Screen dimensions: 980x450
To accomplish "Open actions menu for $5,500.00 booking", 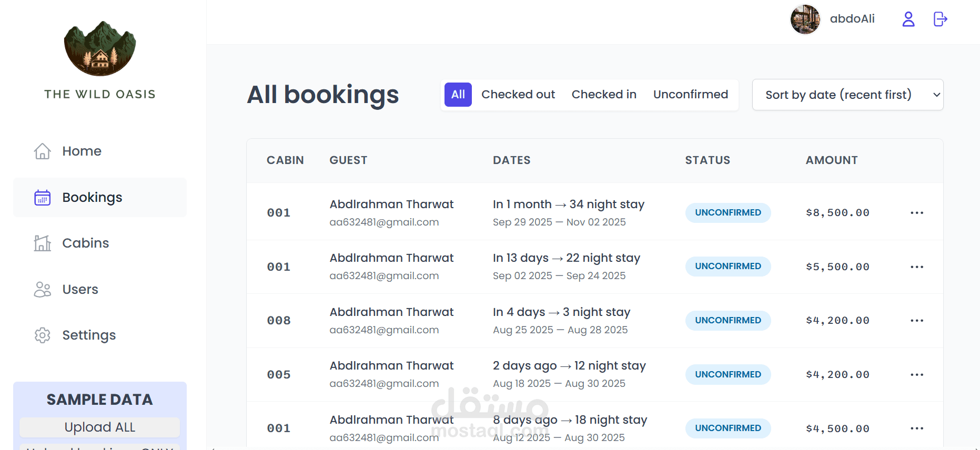I will [x=917, y=267].
